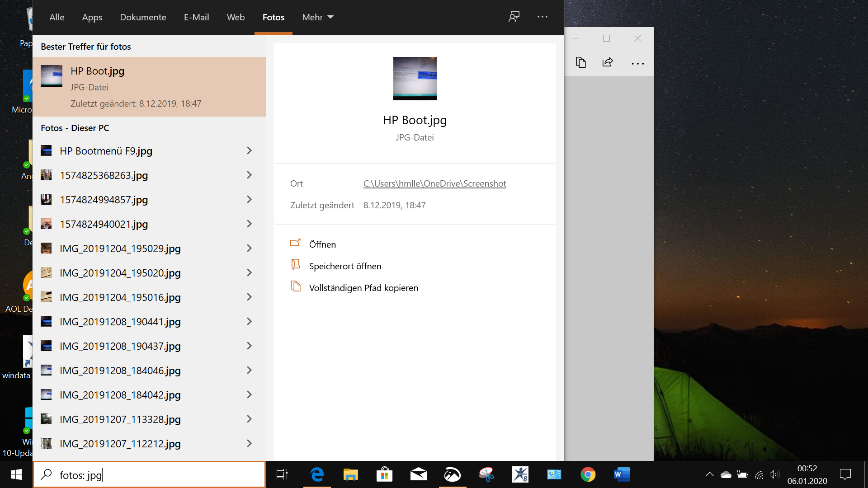The width and height of the screenshot is (868, 488).
Task: Open the OneDrive Screenshot folder path link
Action: (x=434, y=183)
